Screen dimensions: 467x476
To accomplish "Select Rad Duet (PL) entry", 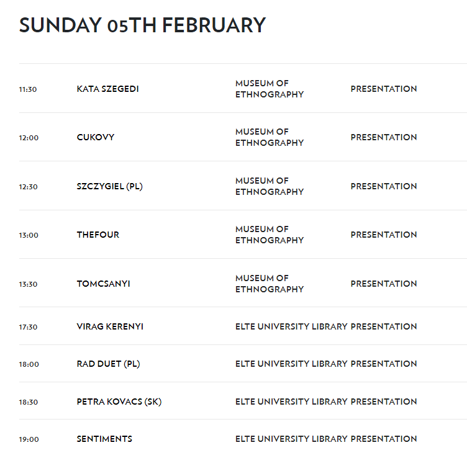I will (108, 364).
